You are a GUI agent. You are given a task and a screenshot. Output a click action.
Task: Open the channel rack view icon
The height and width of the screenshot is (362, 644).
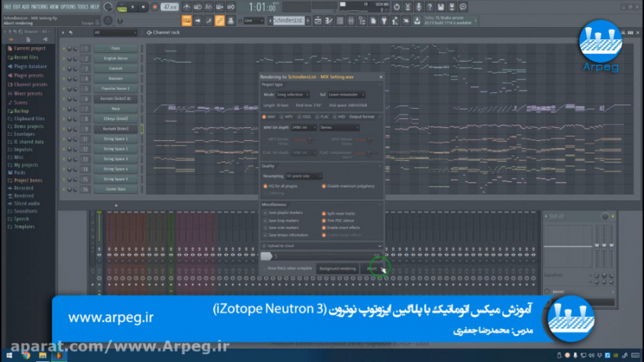coord(340,21)
